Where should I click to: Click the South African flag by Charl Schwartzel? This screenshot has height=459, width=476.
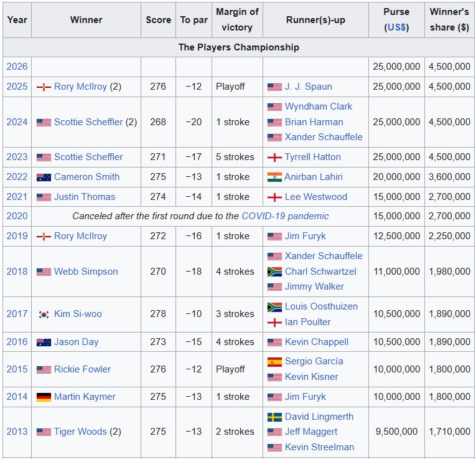[274, 272]
